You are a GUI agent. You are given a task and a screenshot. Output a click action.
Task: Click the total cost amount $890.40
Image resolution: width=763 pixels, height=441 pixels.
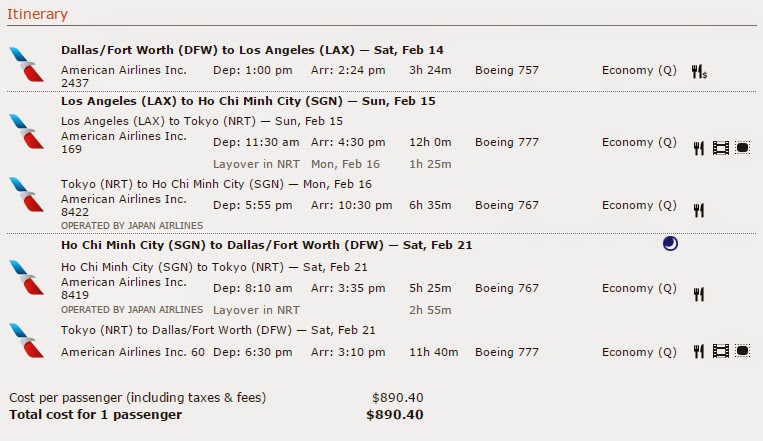pyautogui.click(x=395, y=415)
